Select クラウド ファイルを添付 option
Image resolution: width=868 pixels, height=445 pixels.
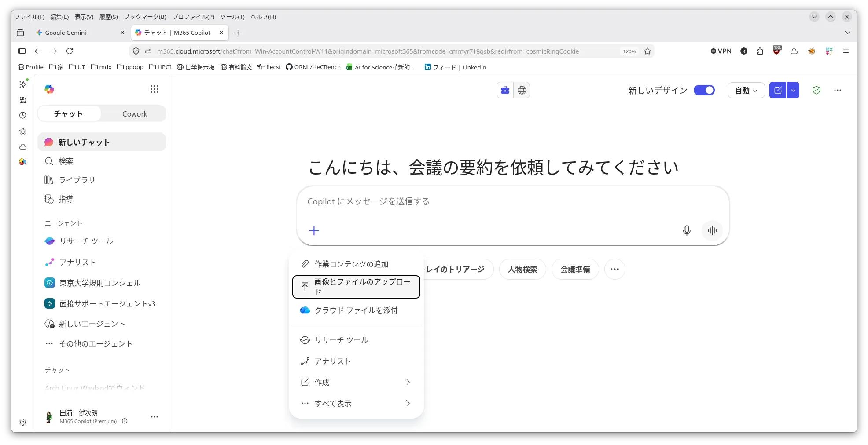point(356,310)
